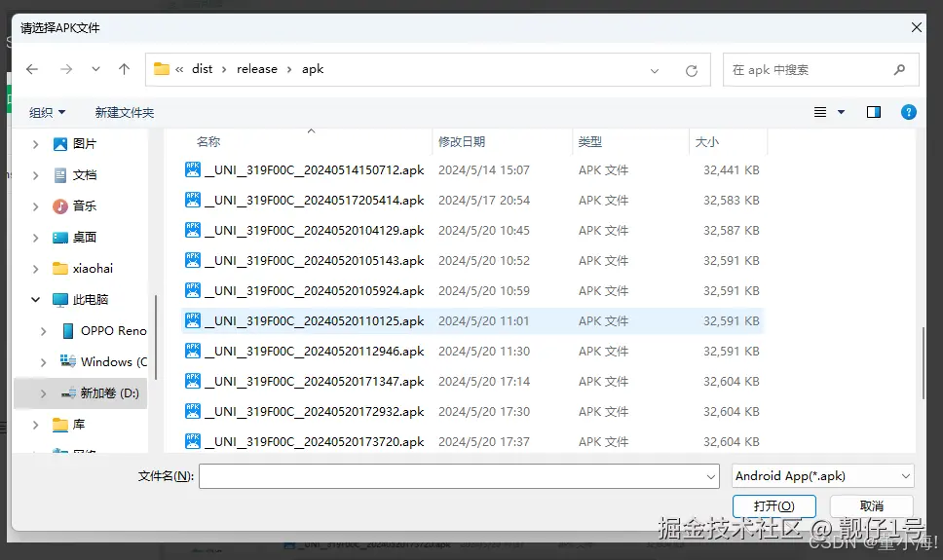Expand Windows (C drive chevron

(x=43, y=362)
